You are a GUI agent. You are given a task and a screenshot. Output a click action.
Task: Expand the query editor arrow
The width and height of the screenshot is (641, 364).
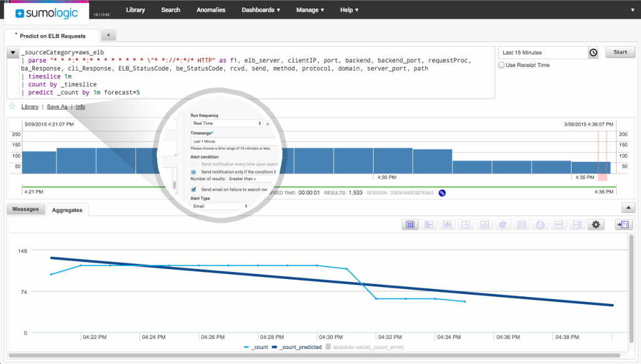point(13,53)
